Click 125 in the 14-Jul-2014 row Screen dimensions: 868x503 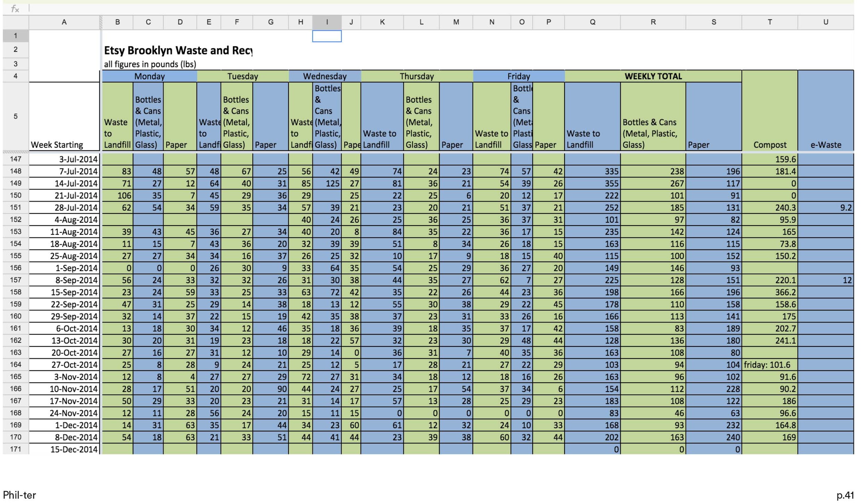[x=327, y=183]
